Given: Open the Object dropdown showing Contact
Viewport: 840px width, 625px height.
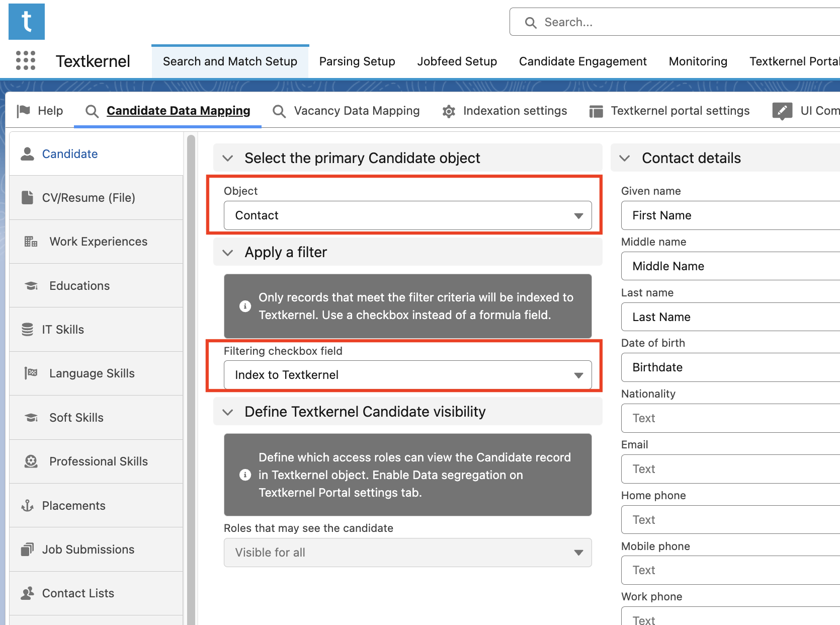Looking at the screenshot, I should (x=407, y=215).
